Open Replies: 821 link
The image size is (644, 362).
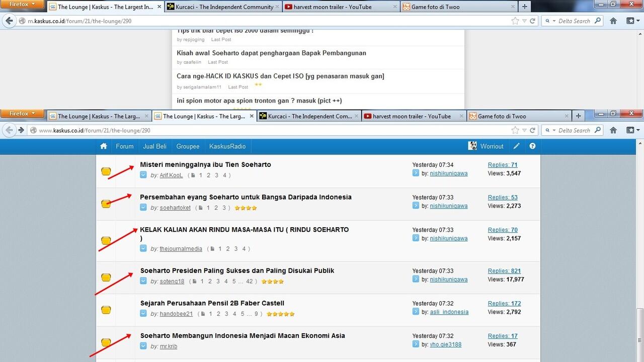[x=504, y=271]
